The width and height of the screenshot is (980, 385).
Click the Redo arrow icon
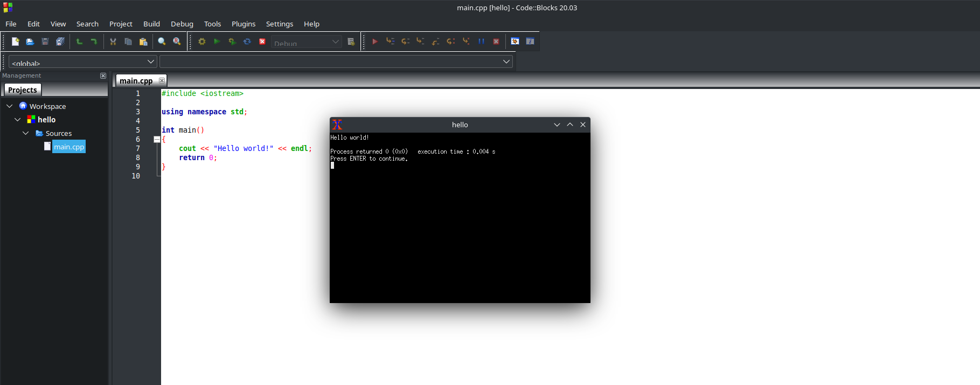94,42
